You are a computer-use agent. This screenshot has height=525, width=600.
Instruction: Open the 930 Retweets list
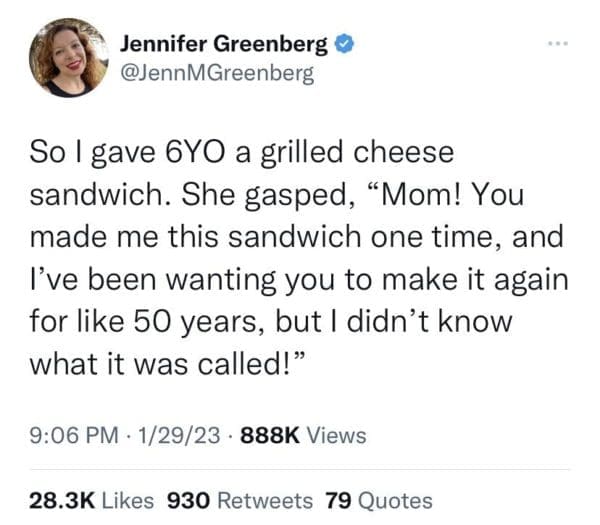(x=239, y=500)
